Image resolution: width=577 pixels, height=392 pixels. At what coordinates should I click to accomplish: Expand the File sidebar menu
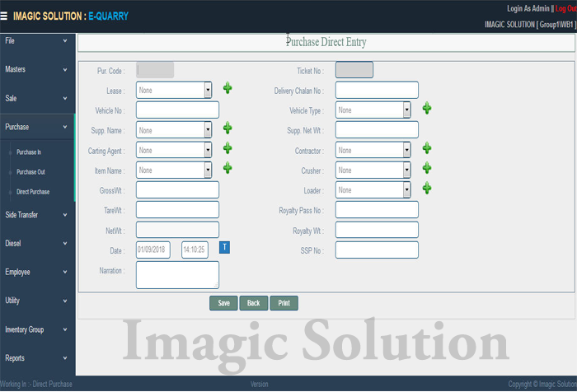pos(37,41)
